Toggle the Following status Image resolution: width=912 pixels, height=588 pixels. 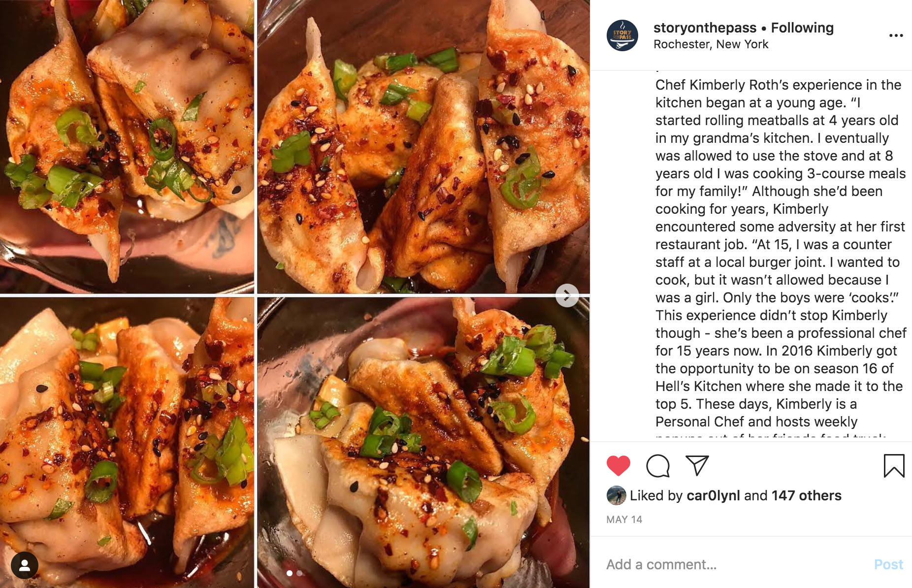[802, 28]
